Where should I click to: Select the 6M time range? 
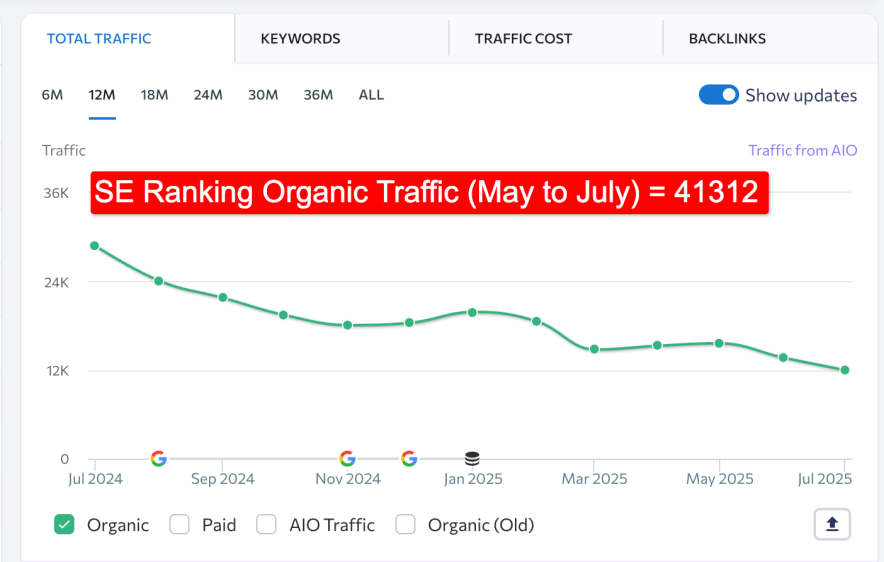coord(52,95)
